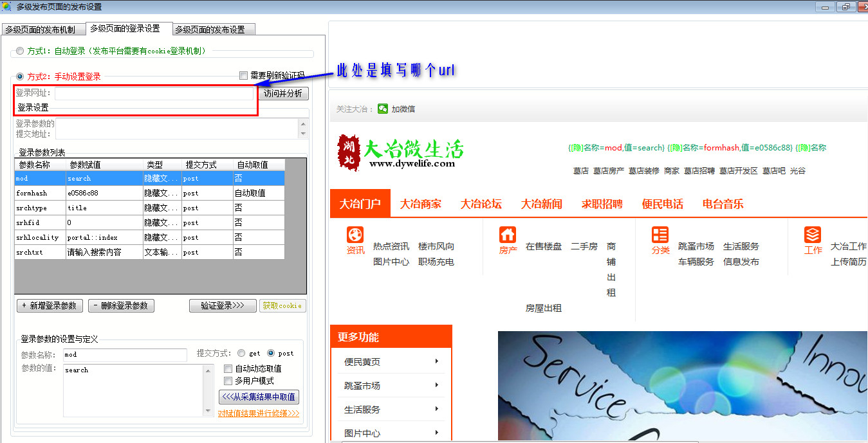Click the 房产 house icon

point(508,235)
